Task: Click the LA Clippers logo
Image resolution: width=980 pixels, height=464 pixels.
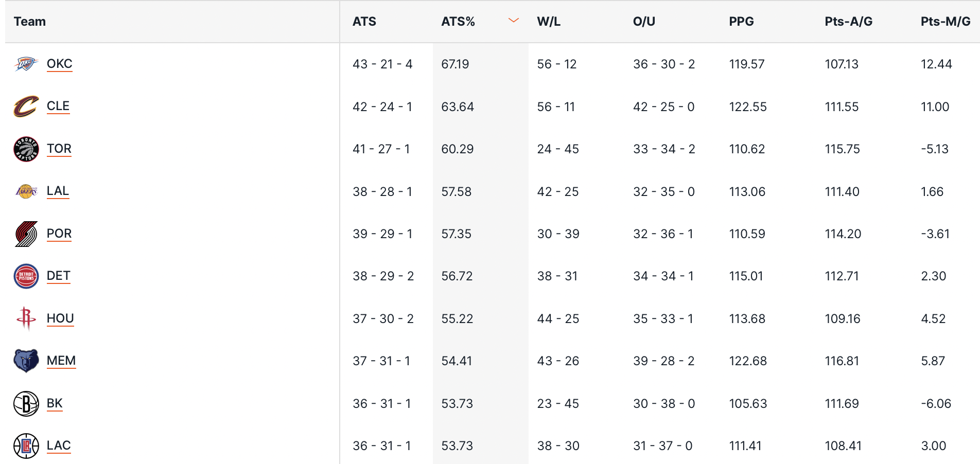Action: point(26,446)
